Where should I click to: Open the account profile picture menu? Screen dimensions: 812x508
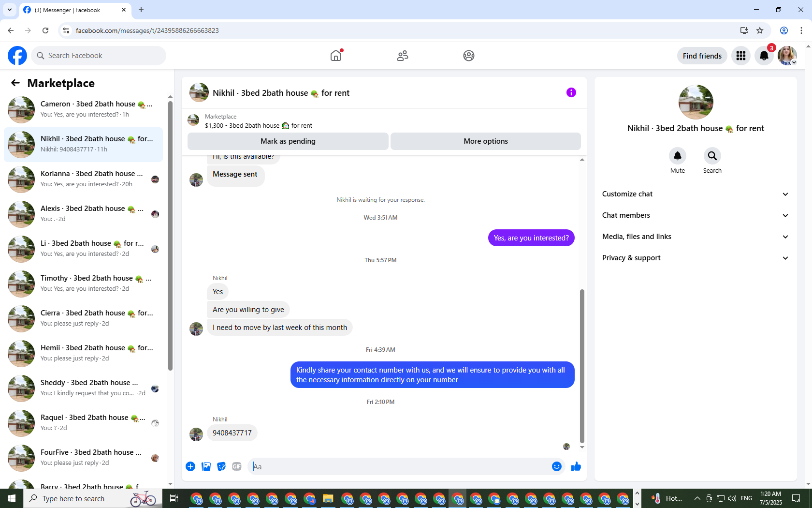coord(787,56)
